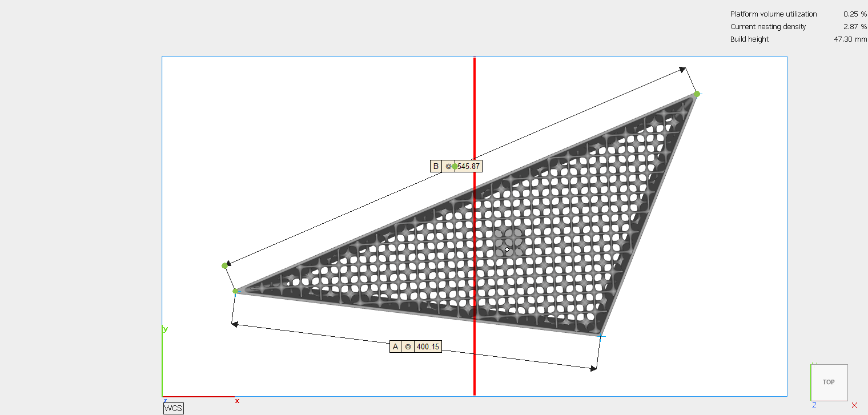
Task: Click the 400.15 measurement value
Action: tap(428, 346)
